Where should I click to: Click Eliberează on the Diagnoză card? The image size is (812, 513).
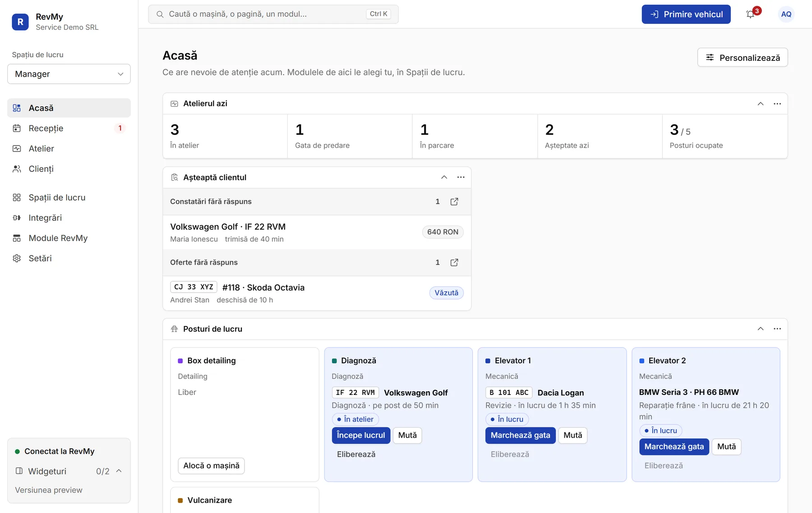click(x=356, y=454)
